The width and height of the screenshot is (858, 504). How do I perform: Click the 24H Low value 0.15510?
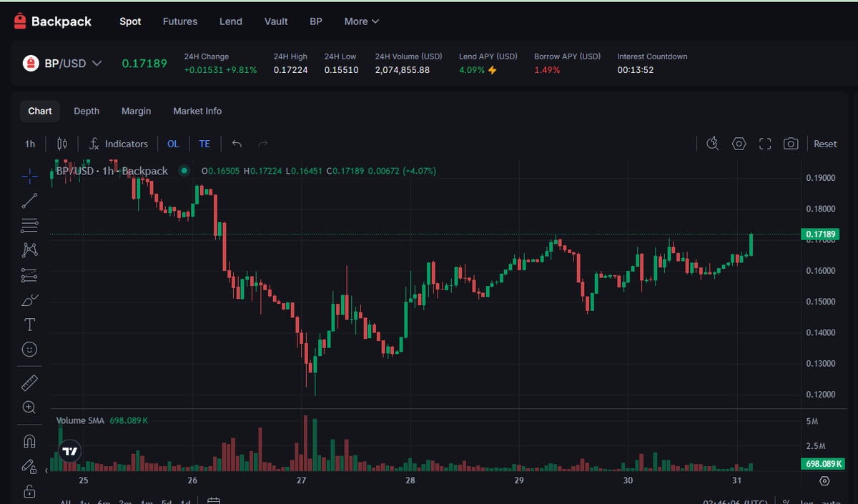[x=341, y=70]
